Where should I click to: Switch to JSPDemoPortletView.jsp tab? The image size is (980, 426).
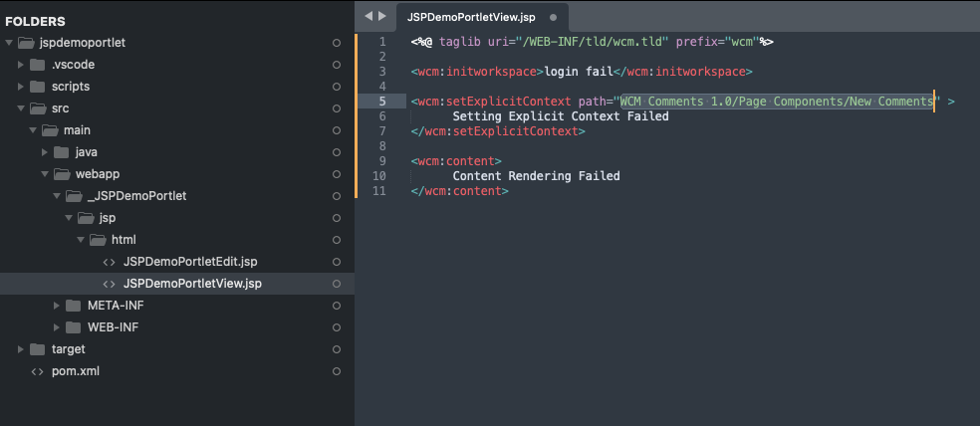(x=483, y=17)
